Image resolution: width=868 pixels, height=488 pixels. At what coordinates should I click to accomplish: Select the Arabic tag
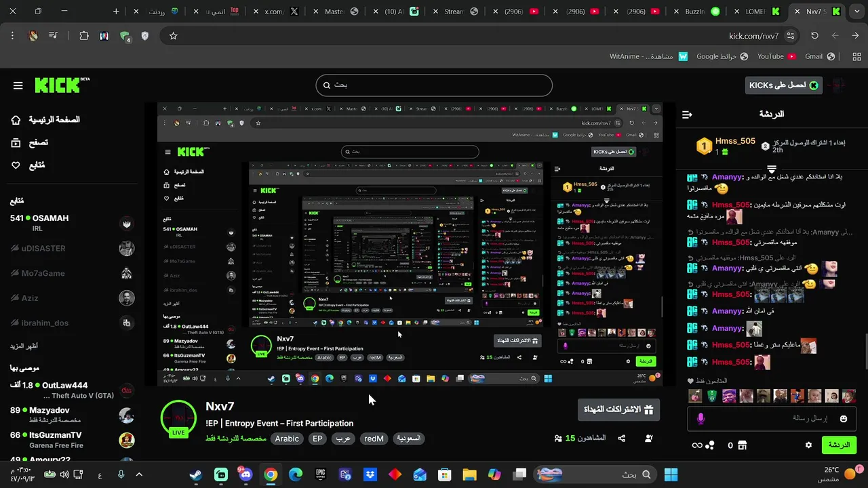tap(287, 439)
